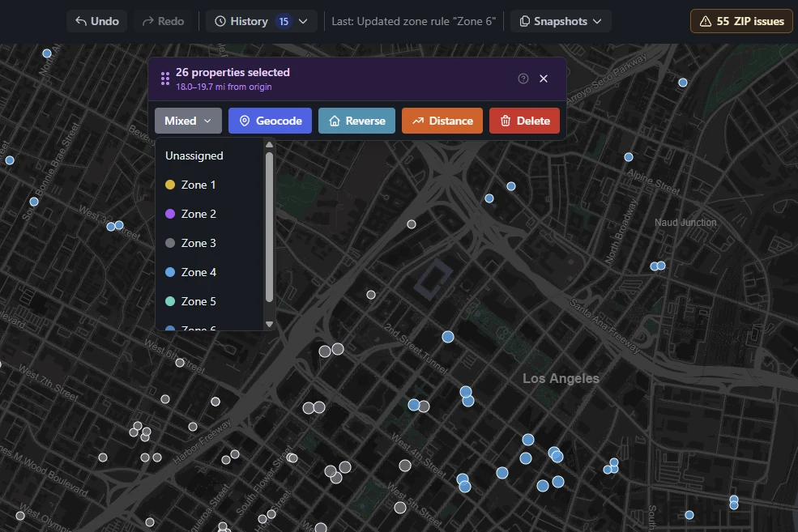Image resolution: width=798 pixels, height=532 pixels.
Task: Click the Undo arrow icon
Action: (x=80, y=21)
